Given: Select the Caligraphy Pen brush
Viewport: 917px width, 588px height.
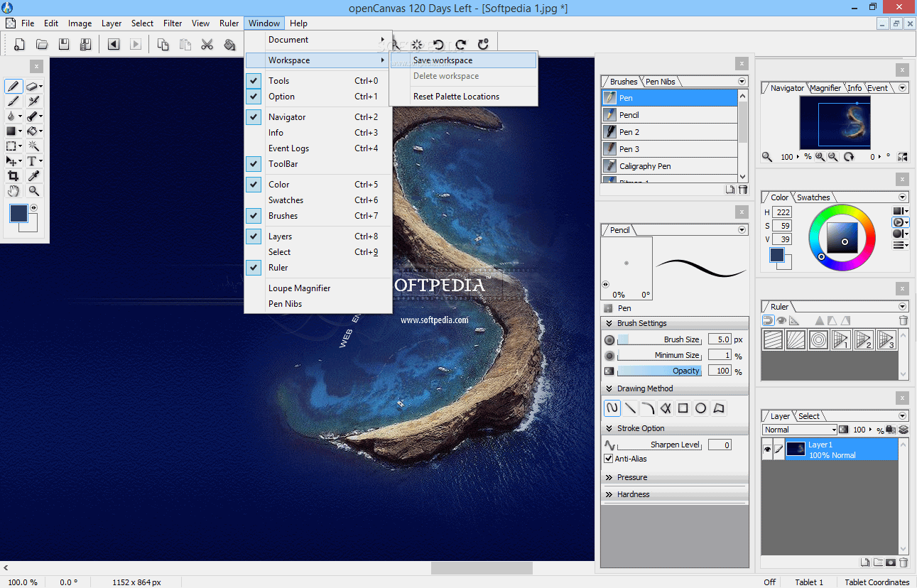Looking at the screenshot, I should click(x=670, y=166).
